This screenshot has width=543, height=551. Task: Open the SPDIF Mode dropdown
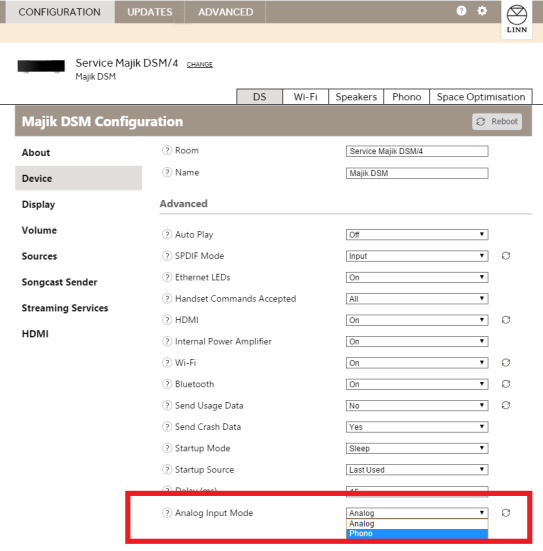[x=417, y=256]
